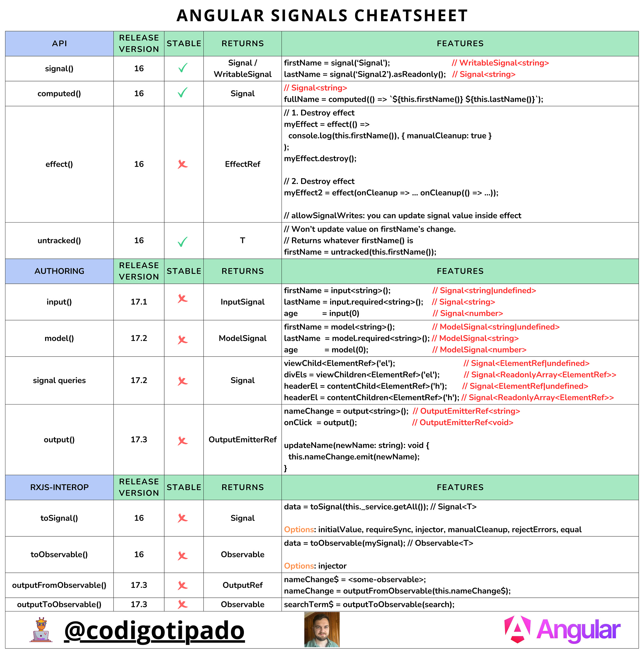Click the presenter profile thumbnail image

tap(321, 628)
